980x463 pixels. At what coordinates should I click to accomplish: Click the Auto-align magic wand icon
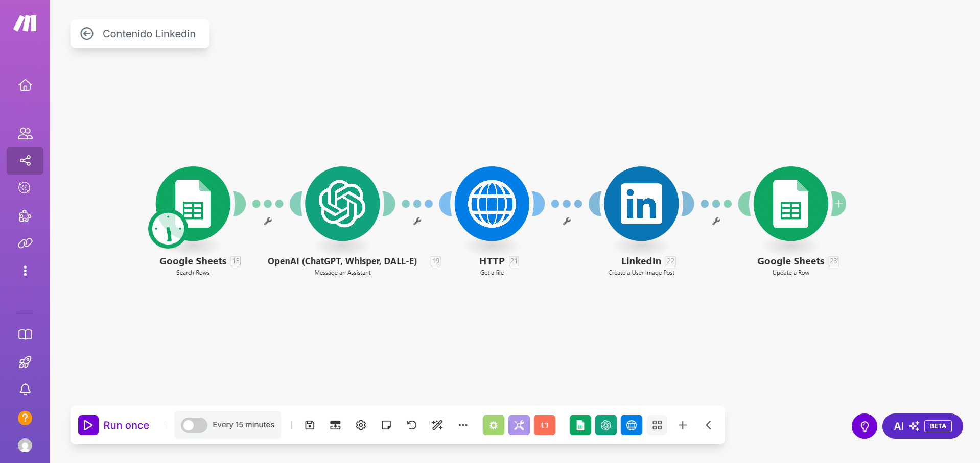[437, 425]
